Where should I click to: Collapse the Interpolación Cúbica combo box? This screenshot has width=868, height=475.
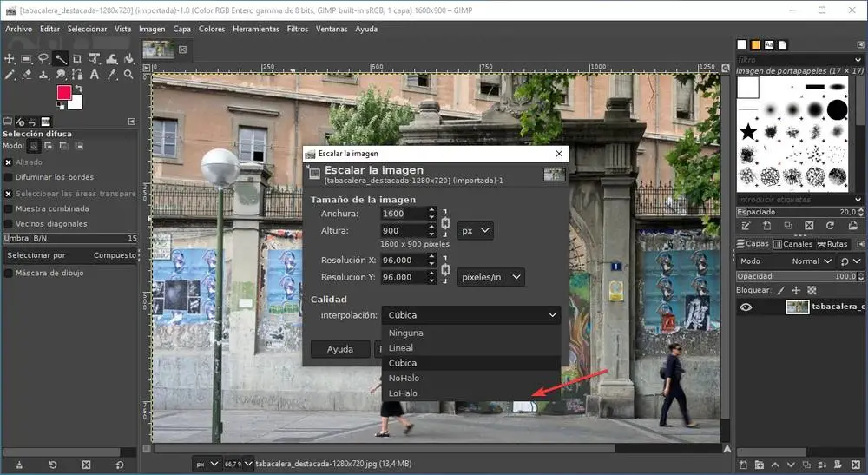(471, 315)
